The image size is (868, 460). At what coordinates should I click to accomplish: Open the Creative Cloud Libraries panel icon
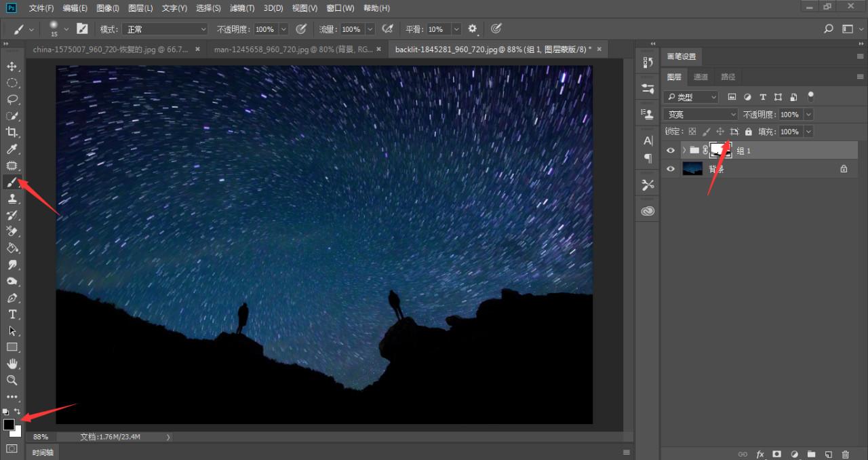coord(648,211)
